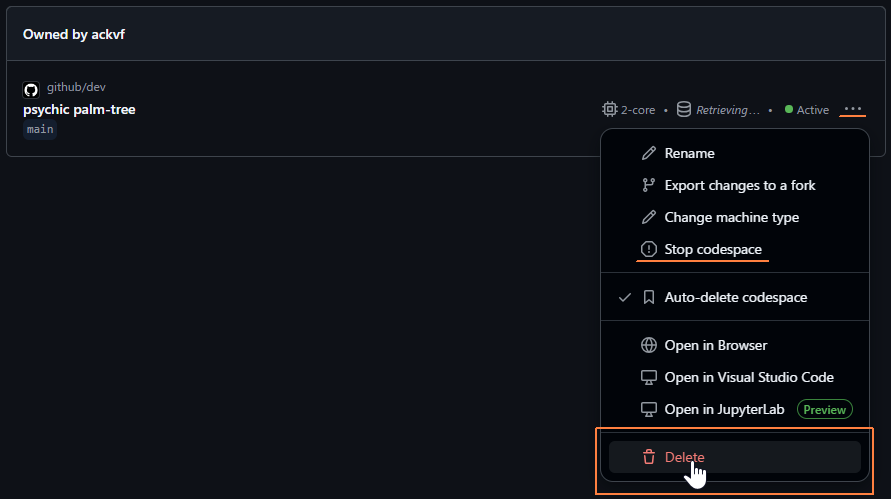Click the bookmark icon for Auto-delete codespace

(648, 297)
